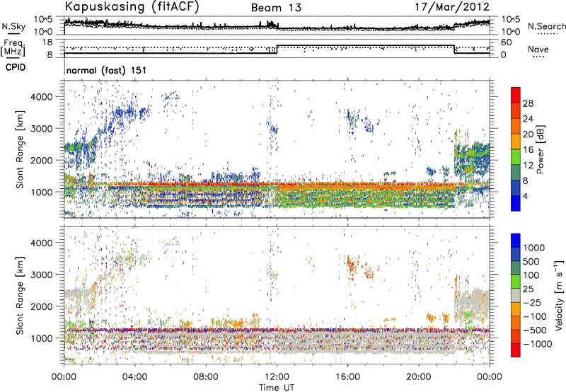Image resolution: width=566 pixels, height=392 pixels.
Task: Click the "500" label on the Velocity colorbar
Action: point(532,262)
